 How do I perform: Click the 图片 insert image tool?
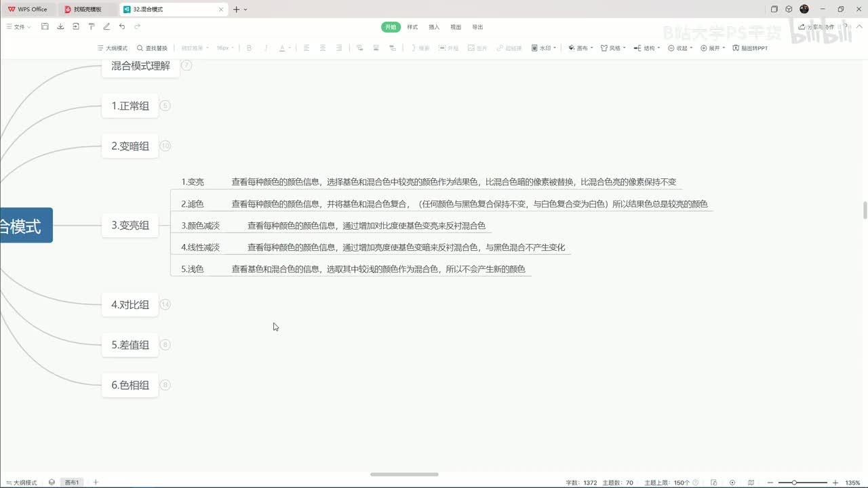pos(477,48)
